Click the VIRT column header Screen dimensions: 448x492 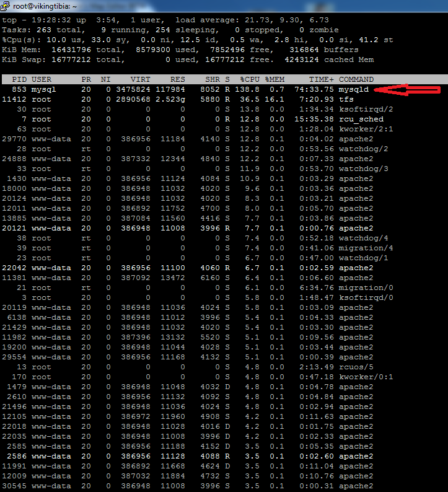point(141,79)
